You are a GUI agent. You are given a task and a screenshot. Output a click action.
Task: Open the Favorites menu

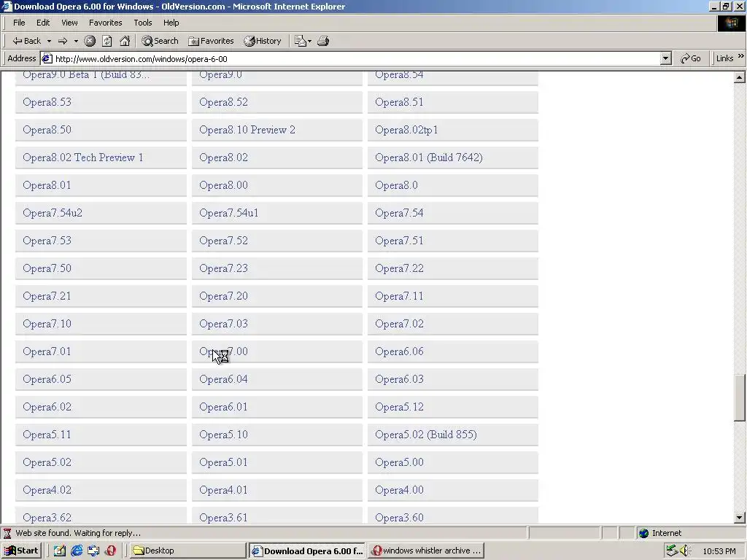point(105,23)
